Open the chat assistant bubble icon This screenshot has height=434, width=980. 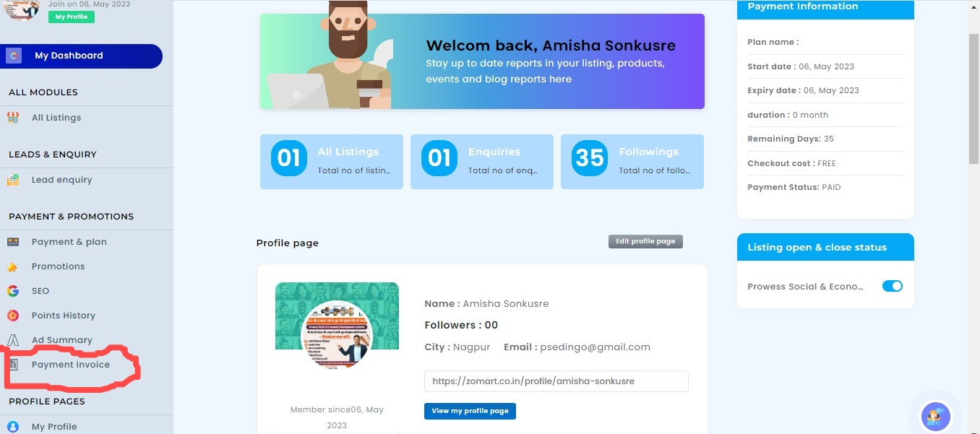click(x=936, y=417)
